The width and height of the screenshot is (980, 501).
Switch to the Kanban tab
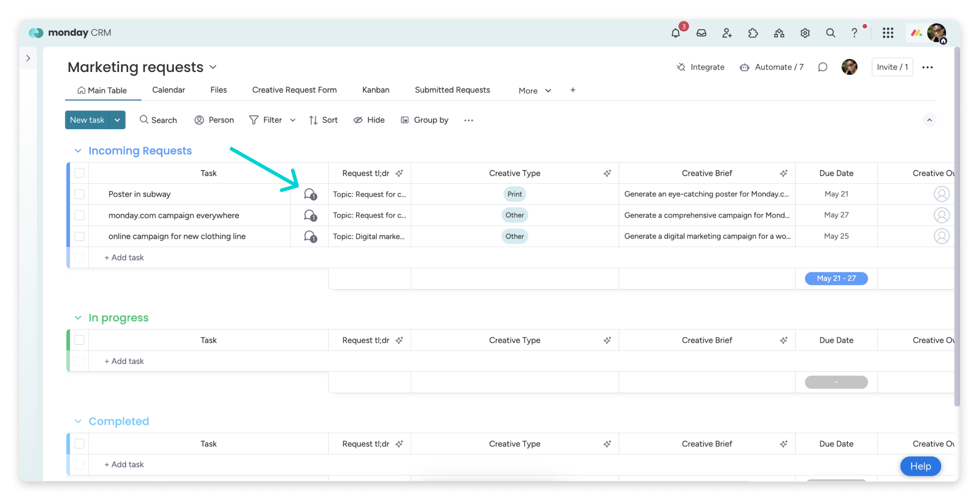click(376, 90)
